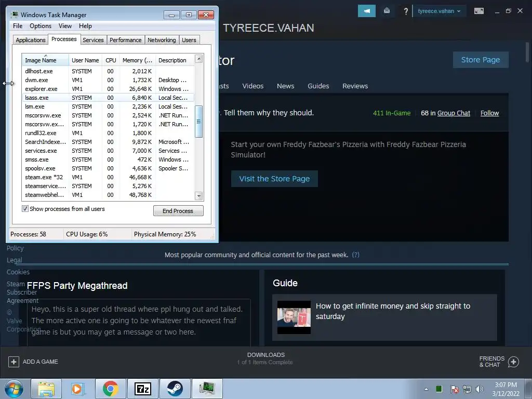
Task: Sort processes by CPU column header
Action: click(x=111, y=60)
